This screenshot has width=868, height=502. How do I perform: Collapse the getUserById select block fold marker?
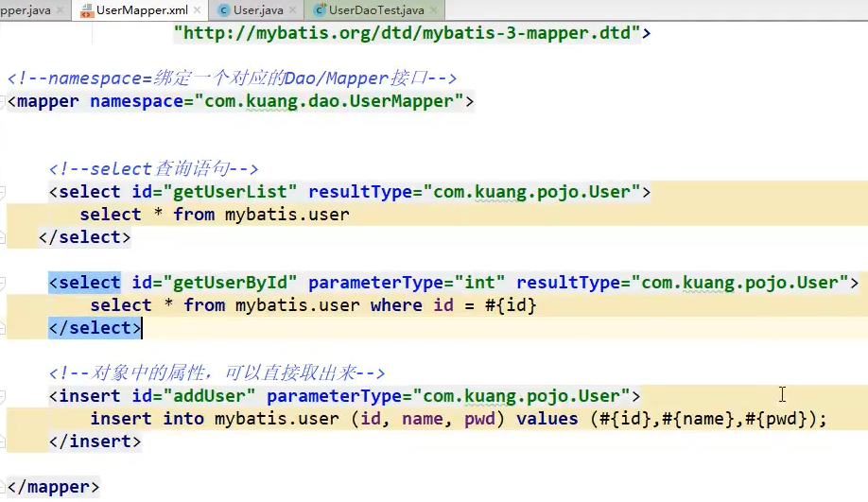point(2,283)
